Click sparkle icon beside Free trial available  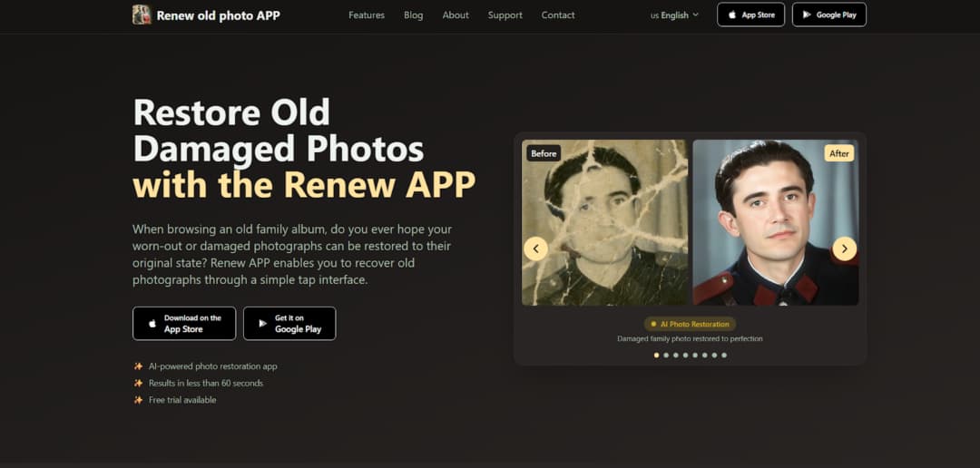tap(139, 400)
